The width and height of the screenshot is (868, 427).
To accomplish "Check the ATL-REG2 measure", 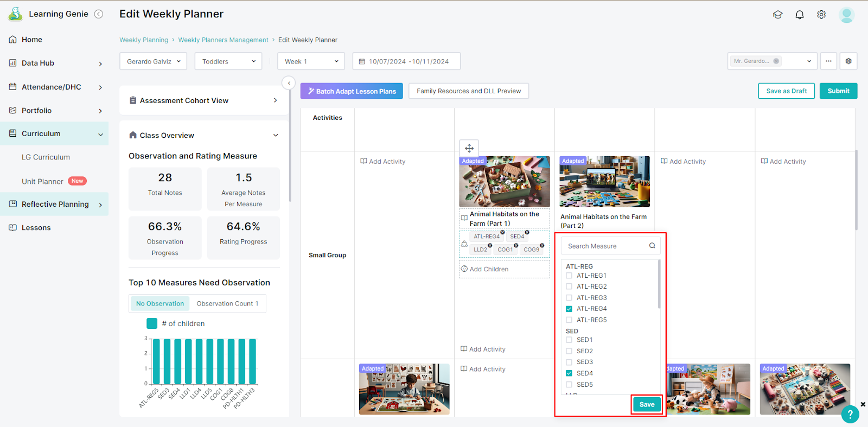I will pos(569,286).
